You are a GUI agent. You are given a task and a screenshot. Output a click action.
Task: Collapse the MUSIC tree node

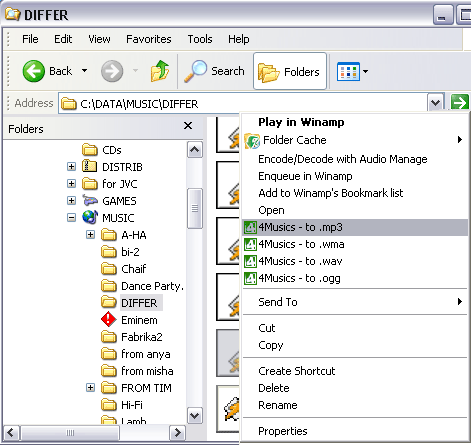tap(71, 218)
